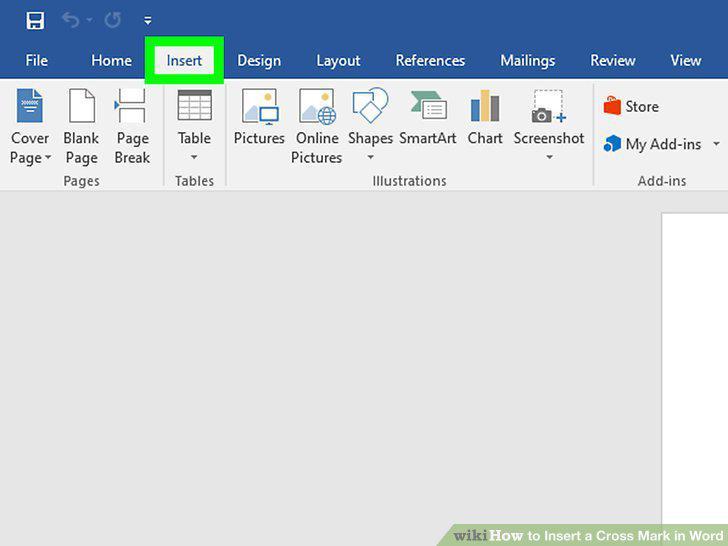Screen dimensions: 728x546
Task: Select the Insert tab
Action: (184, 60)
